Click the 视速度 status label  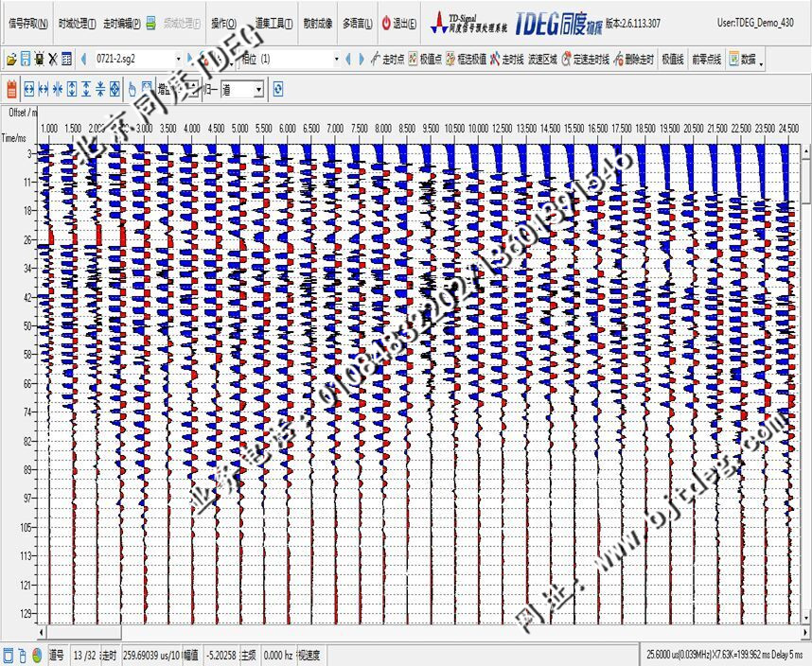309,656
